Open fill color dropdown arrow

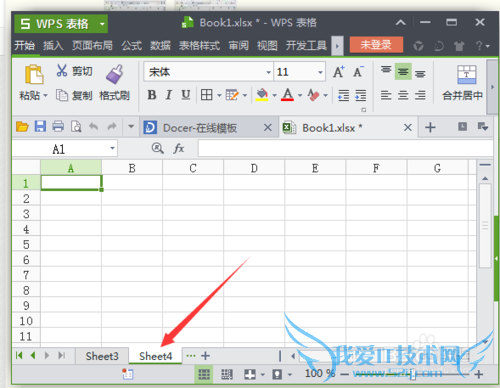click(274, 96)
